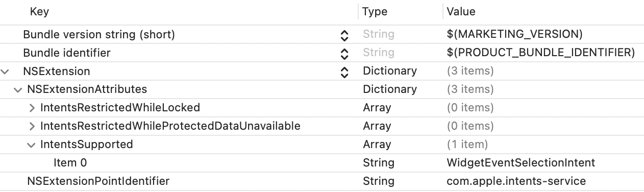Click the Value column header
This screenshot has width=644, height=192.
point(461,12)
